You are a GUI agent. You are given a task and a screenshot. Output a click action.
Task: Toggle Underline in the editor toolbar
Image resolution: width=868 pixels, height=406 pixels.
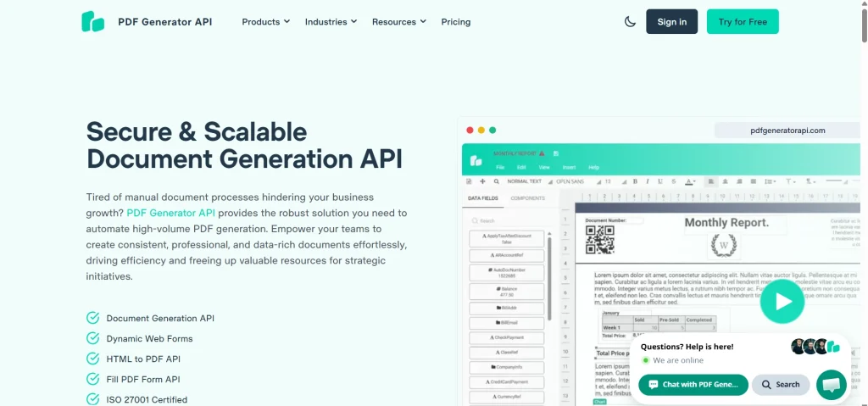coord(659,181)
